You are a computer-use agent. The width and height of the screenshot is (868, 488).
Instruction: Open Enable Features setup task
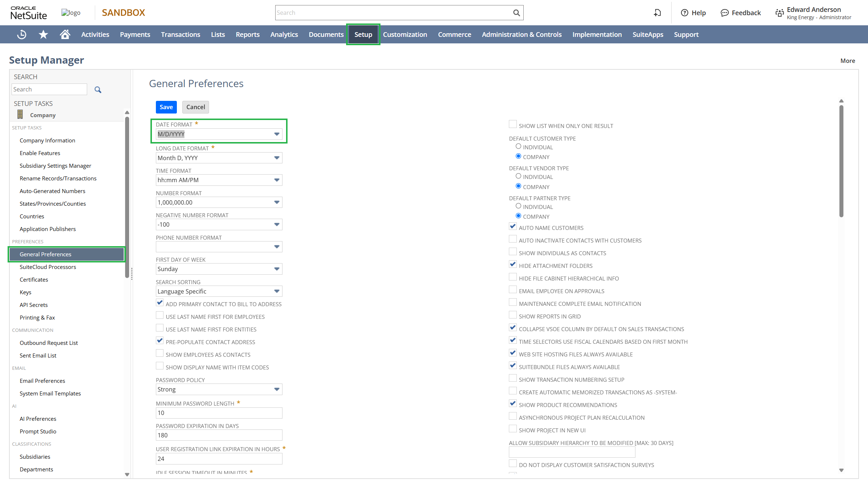[x=40, y=153]
